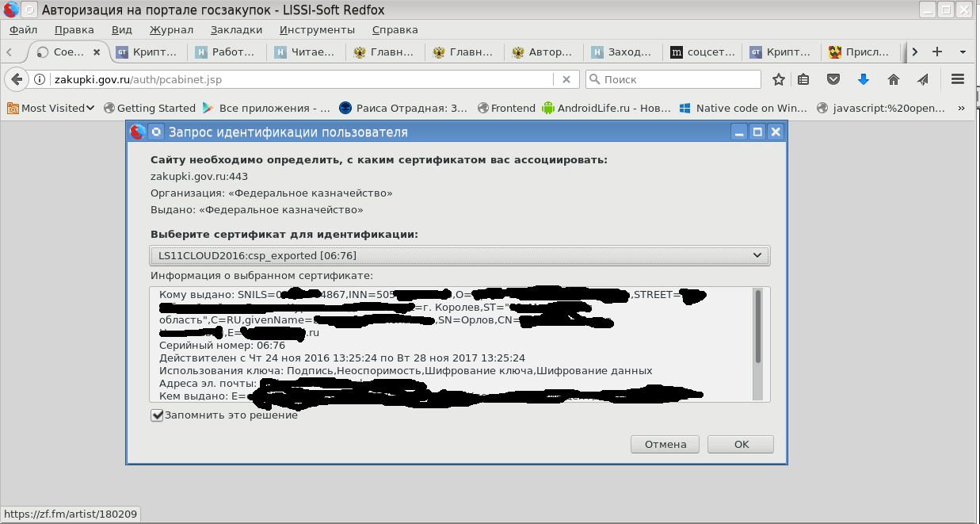The height and width of the screenshot is (524, 980).
Task: Open the Firefox hamburger menu
Action: point(958,79)
